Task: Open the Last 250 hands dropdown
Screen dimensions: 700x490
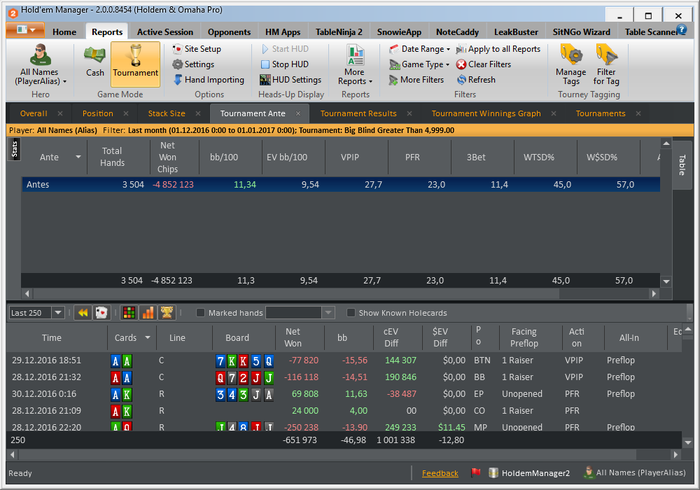Action: tap(58, 313)
